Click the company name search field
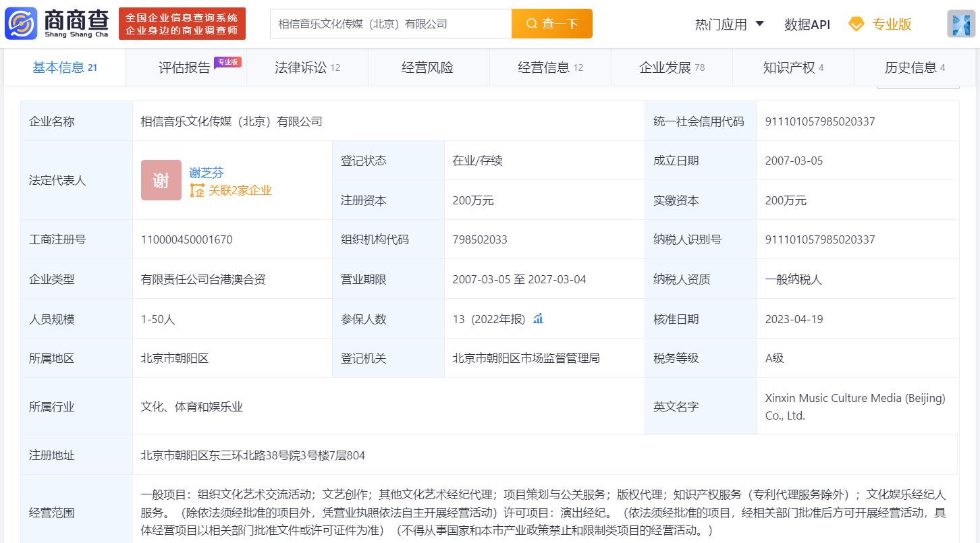 pyautogui.click(x=391, y=24)
